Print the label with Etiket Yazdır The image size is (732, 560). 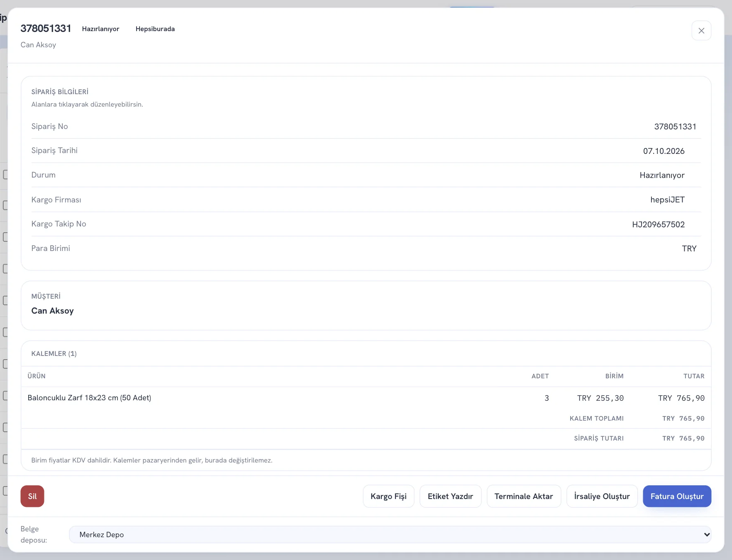pyautogui.click(x=450, y=496)
